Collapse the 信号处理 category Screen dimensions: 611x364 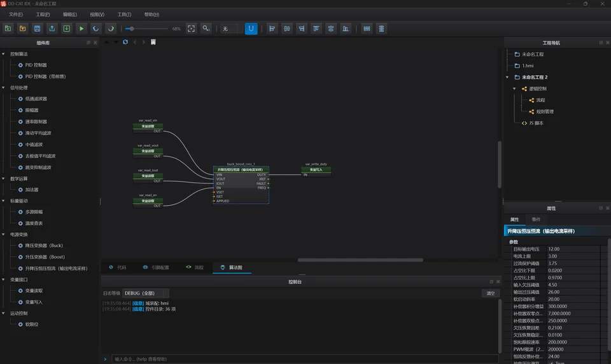point(3,88)
